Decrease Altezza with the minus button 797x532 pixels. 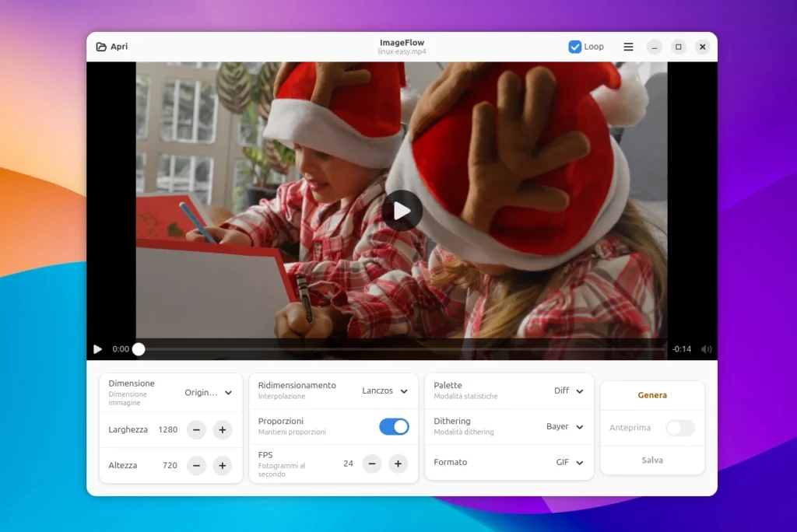[197, 465]
